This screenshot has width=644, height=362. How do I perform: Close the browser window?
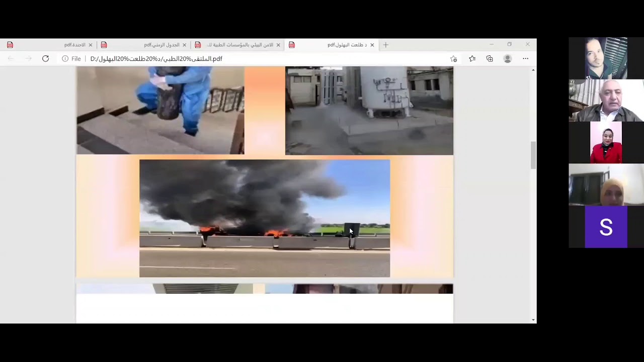[x=527, y=44]
